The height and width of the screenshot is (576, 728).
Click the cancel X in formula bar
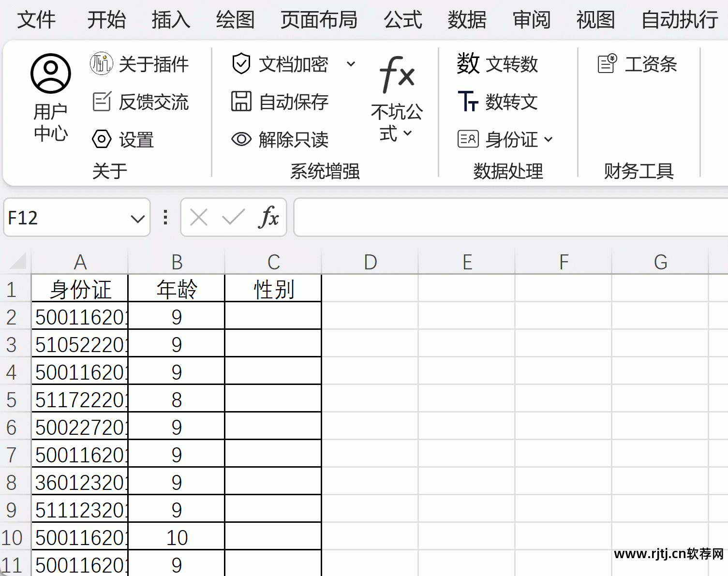199,218
